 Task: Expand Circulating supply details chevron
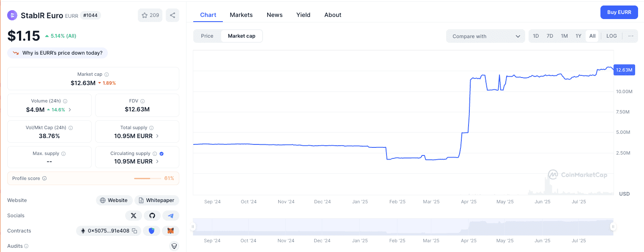tap(157, 161)
